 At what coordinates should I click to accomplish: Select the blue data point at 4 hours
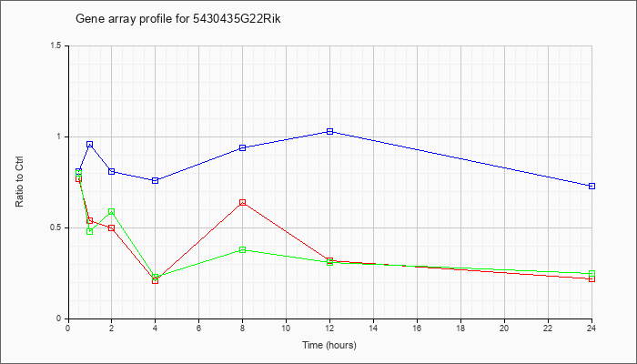[x=156, y=180]
